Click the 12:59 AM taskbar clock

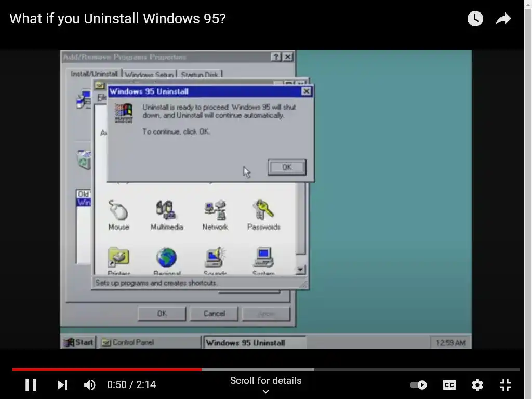click(450, 343)
